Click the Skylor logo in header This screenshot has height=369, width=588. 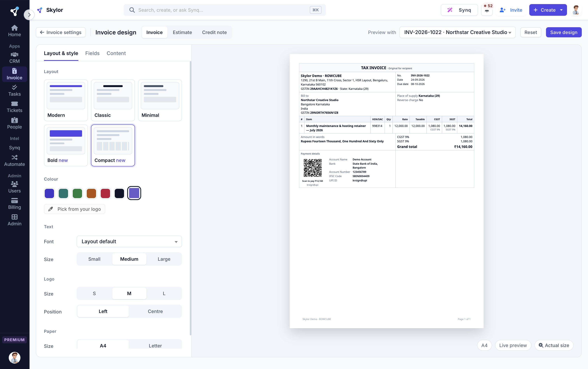coord(50,10)
